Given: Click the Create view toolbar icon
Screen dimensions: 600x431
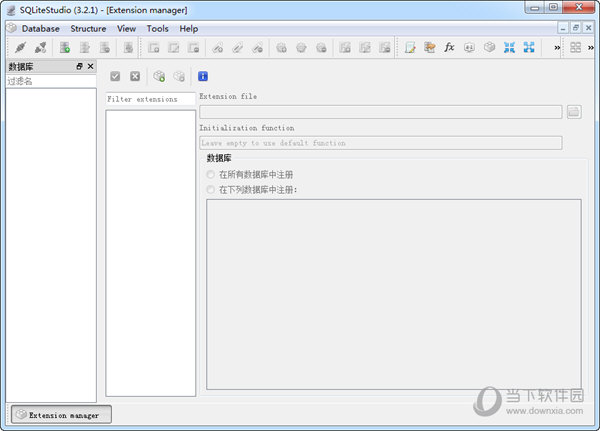Looking at the screenshot, I should pyautogui.click(x=345, y=47).
